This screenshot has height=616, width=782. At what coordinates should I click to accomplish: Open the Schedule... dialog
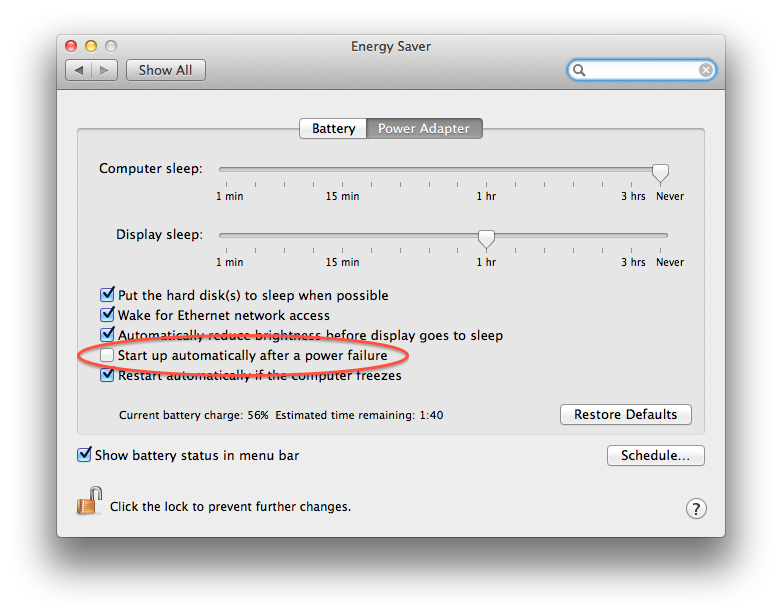[655, 455]
